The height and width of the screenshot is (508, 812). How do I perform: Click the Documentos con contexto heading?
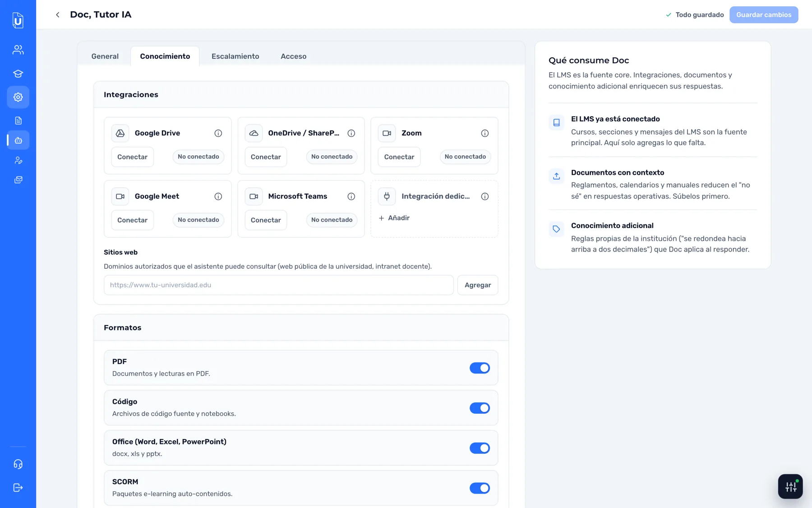(618, 172)
